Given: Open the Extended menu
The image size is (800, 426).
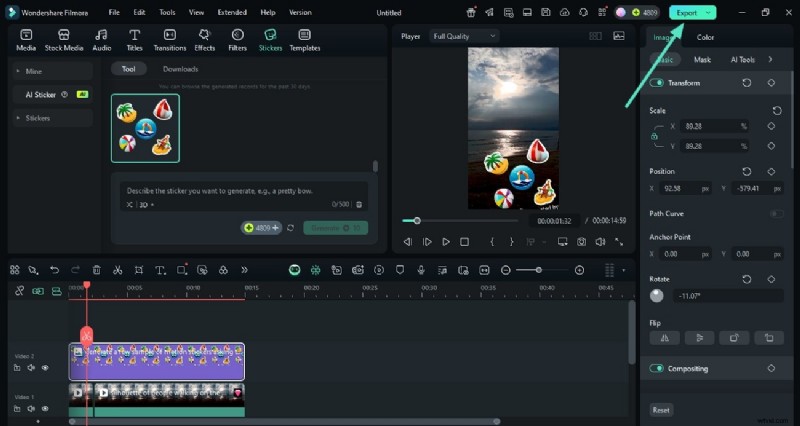Looking at the screenshot, I should pos(231,13).
